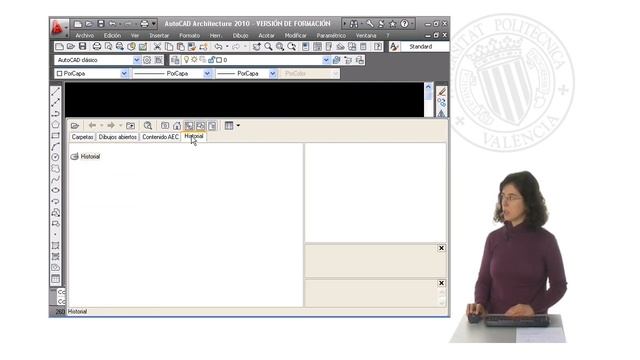Viewport: 640px width, 360px height.
Task: Open the Undo history dropdown arrow
Action: tap(227, 47)
